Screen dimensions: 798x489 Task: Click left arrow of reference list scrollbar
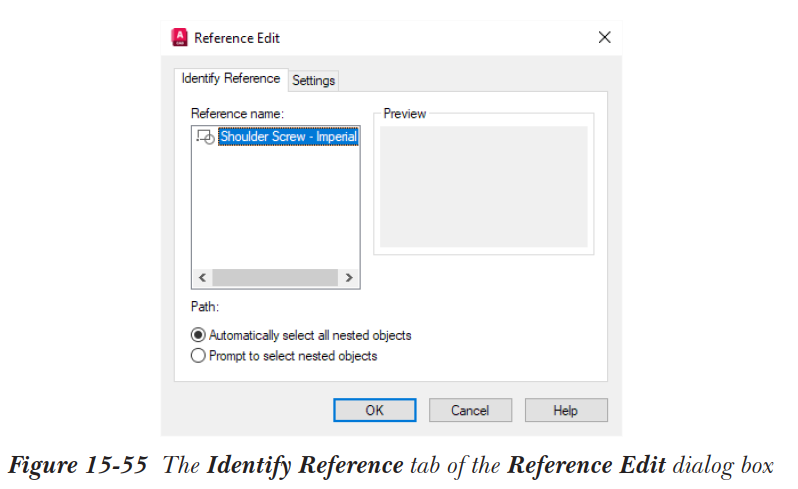pos(203,278)
